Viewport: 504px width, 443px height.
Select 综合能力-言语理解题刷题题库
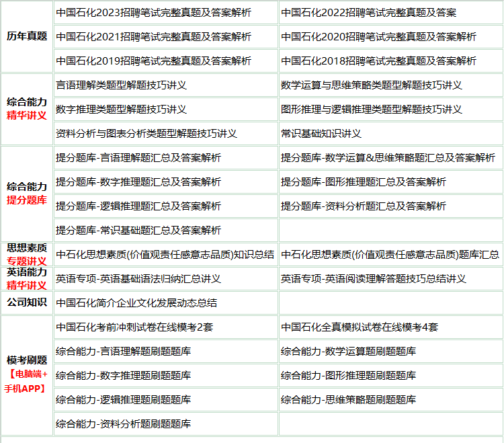[x=123, y=351]
